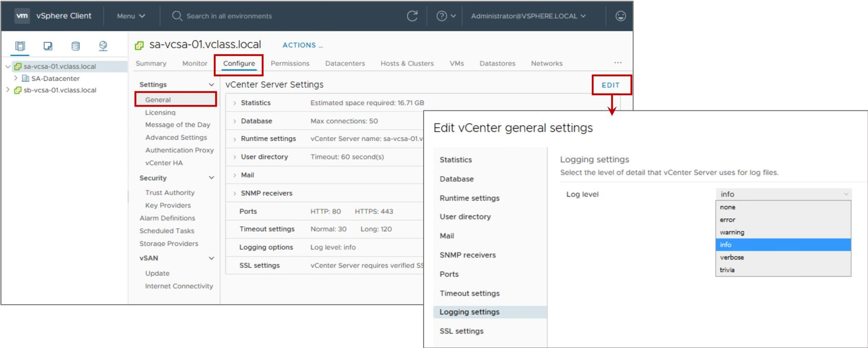Click the sb-vcsa-01.vclass.local vCenter icon in tree
The width and height of the screenshot is (868, 348).
click(18, 90)
